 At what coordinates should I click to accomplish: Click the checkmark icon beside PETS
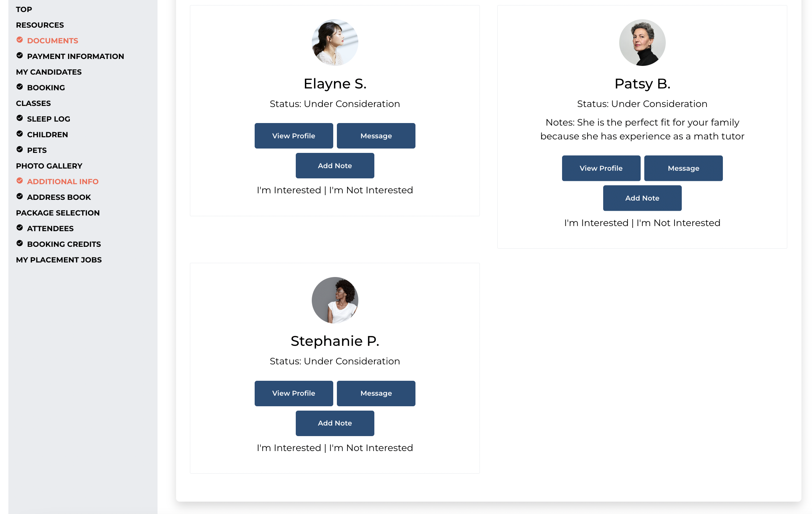pos(20,149)
